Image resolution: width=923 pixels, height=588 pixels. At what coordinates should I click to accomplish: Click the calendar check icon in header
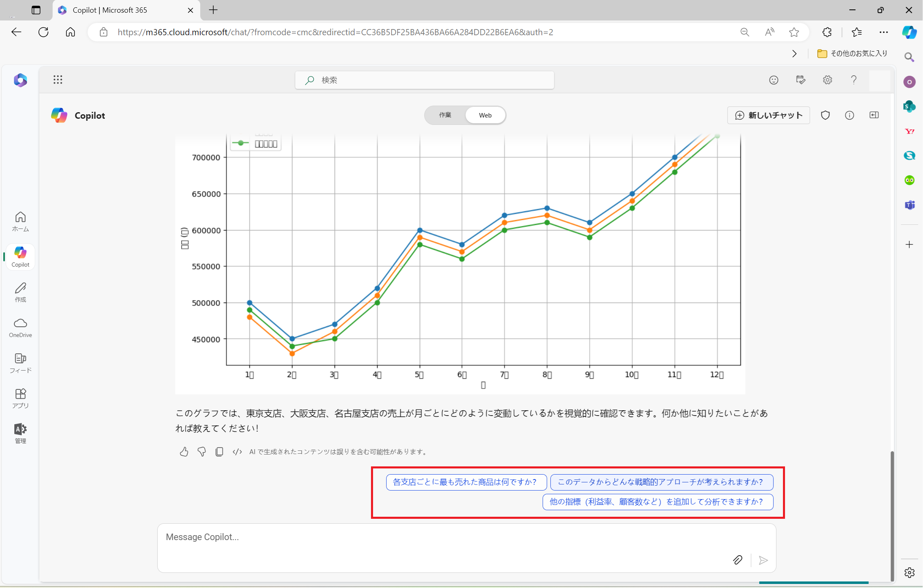point(801,80)
